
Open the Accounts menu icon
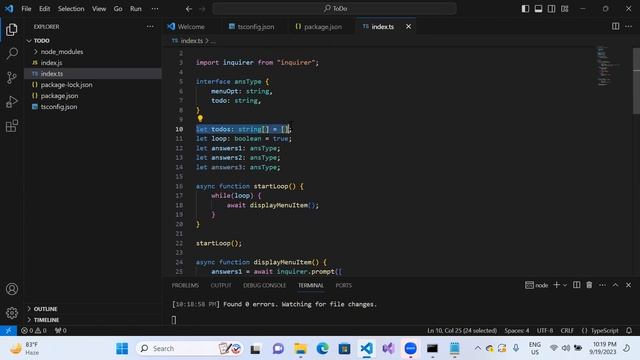(12, 289)
